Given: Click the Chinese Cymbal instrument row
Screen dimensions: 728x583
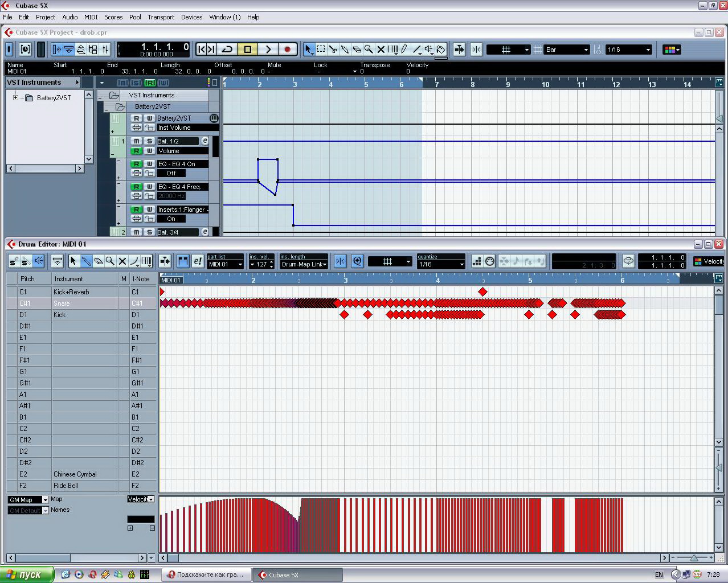Looking at the screenshot, I should 81,474.
